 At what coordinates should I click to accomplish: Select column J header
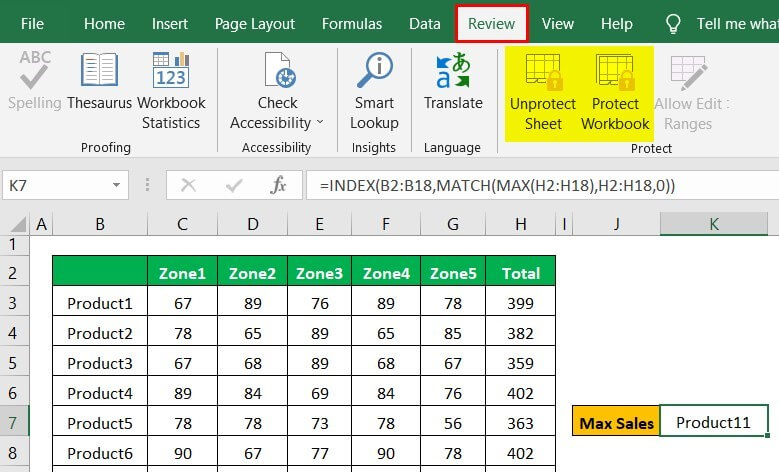(x=616, y=224)
